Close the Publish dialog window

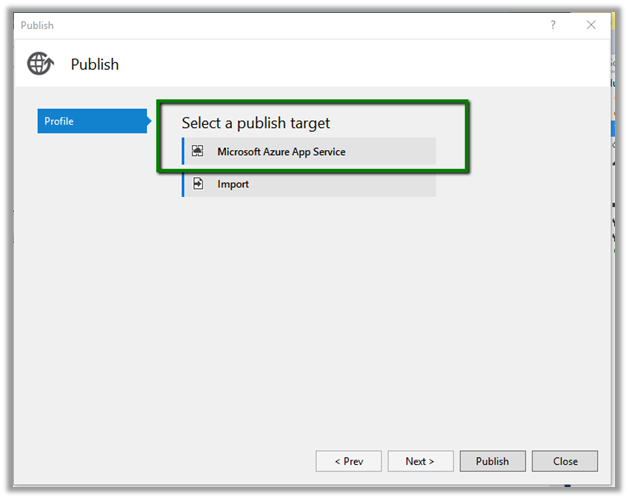(591, 25)
